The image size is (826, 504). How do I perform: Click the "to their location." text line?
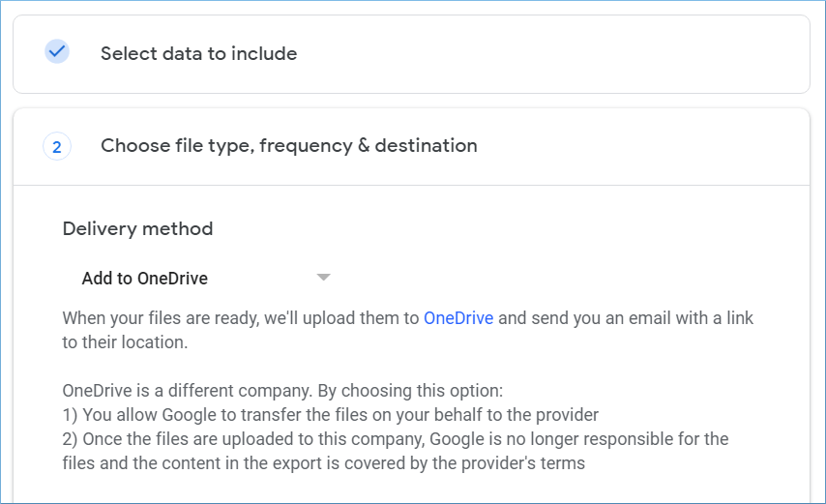pos(125,342)
